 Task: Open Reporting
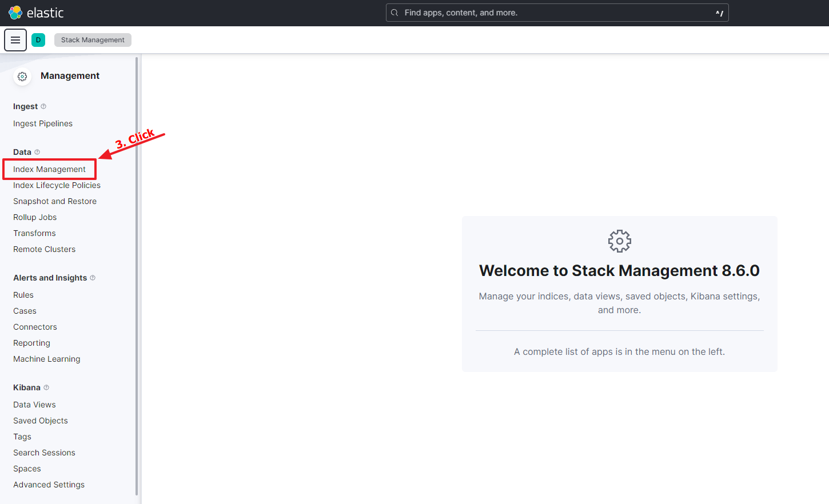pos(31,343)
